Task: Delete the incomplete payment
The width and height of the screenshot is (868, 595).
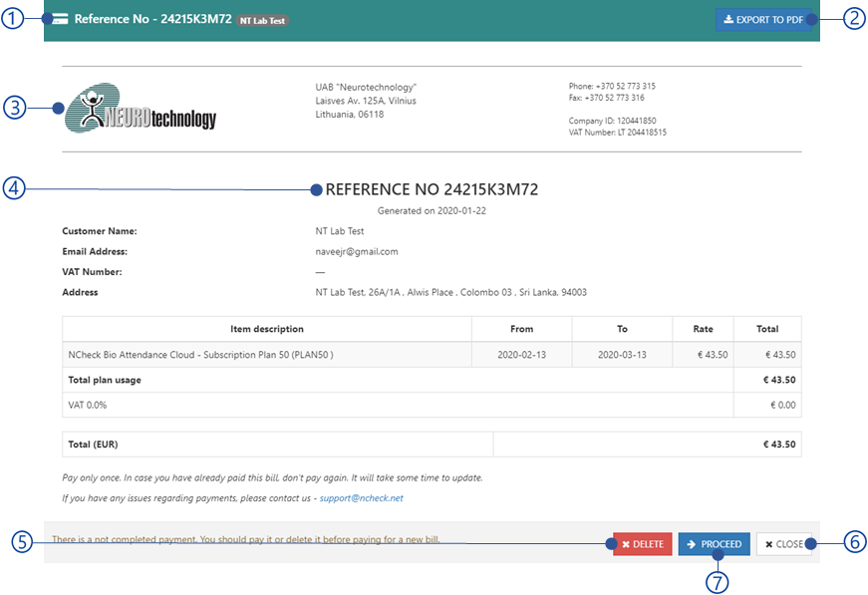Action: coord(642,544)
